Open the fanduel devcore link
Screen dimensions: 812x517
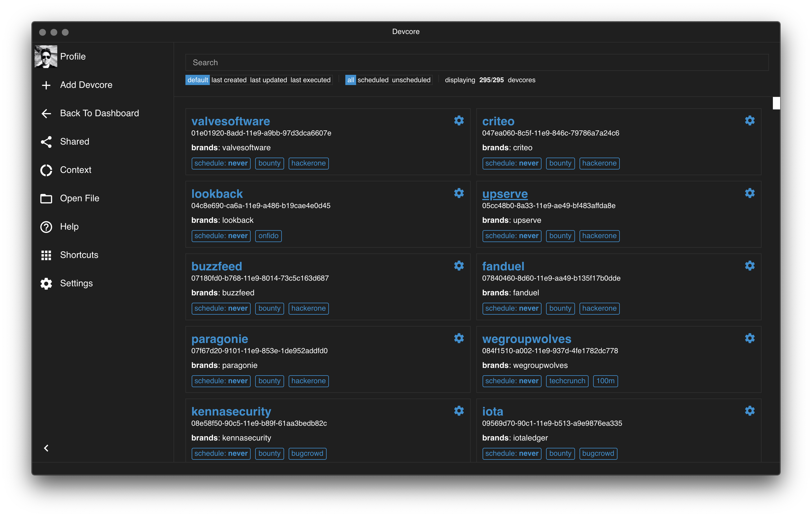point(503,266)
